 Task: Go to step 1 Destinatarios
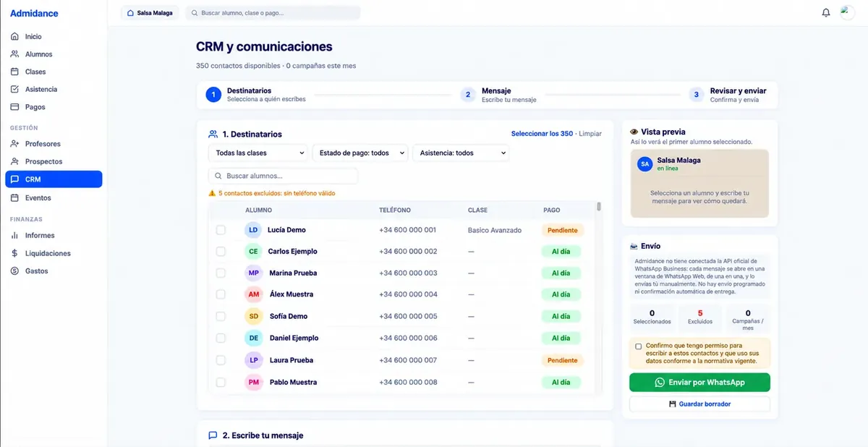[255, 95]
